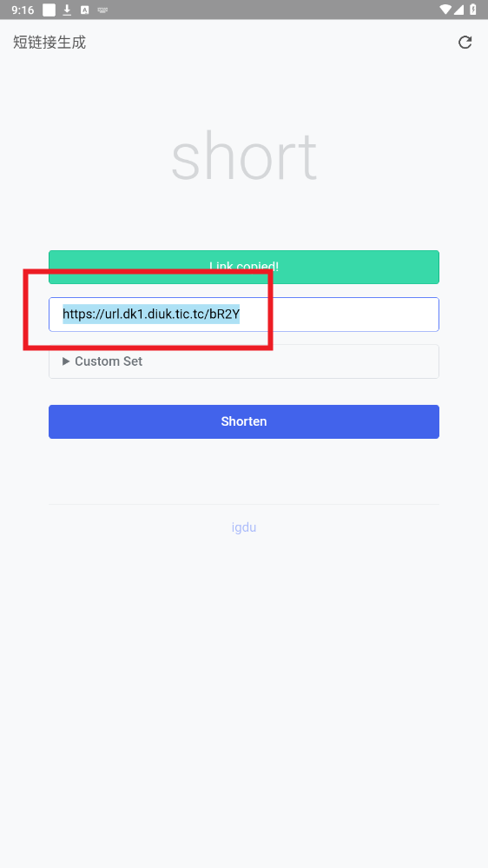
Task: Open the igdu footer link
Action: (x=244, y=527)
